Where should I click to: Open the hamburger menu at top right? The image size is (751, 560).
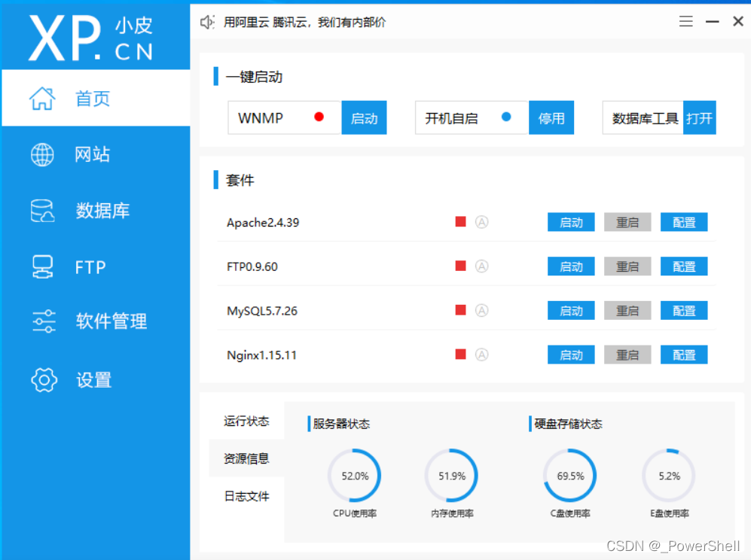[x=685, y=21]
